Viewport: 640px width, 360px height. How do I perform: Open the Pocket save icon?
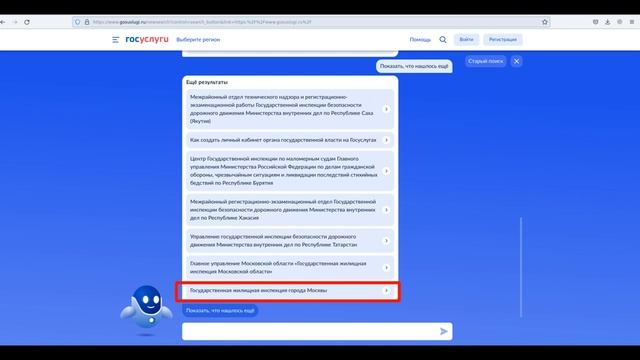pos(596,22)
